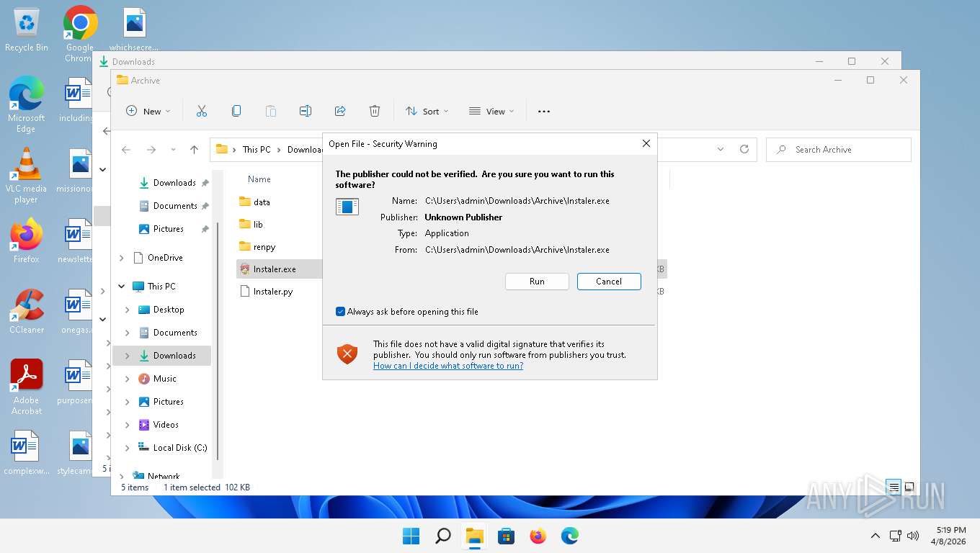Close the Open File Security Warning dialog
This screenshot has height=553, width=980.
646,143
